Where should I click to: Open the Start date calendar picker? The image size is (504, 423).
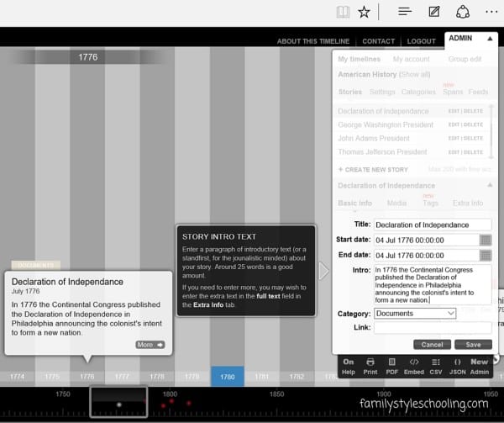pos(485,240)
